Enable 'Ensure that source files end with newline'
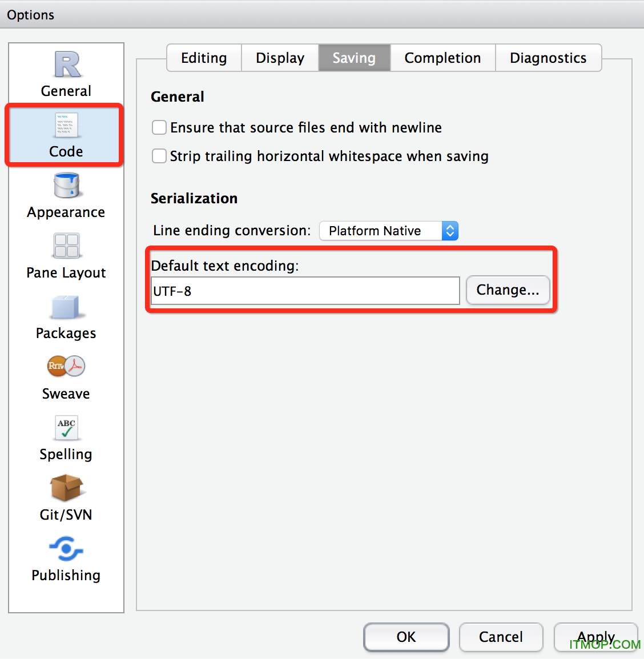The height and width of the screenshot is (659, 644). point(159,127)
